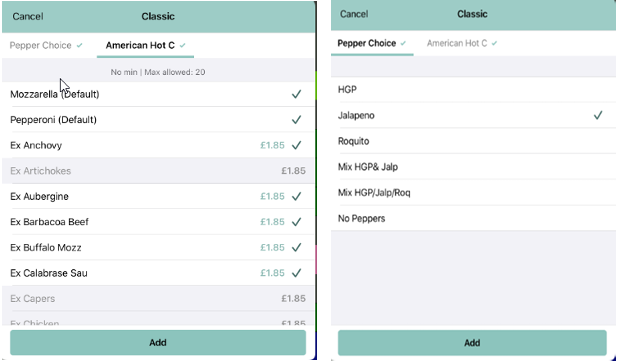This screenshot has width=621, height=361.
Task: Remove the Ex Aubergine topping checkmark
Action: click(x=296, y=196)
